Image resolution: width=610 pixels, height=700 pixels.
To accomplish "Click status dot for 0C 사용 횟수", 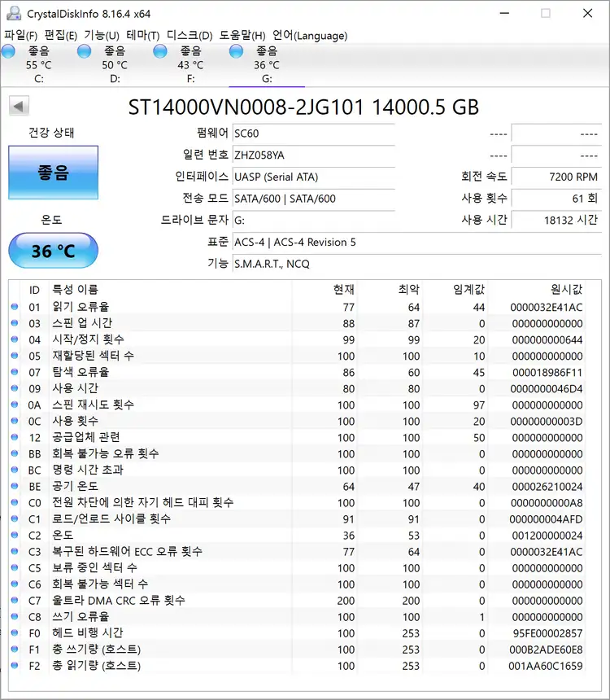I will 15,421.
